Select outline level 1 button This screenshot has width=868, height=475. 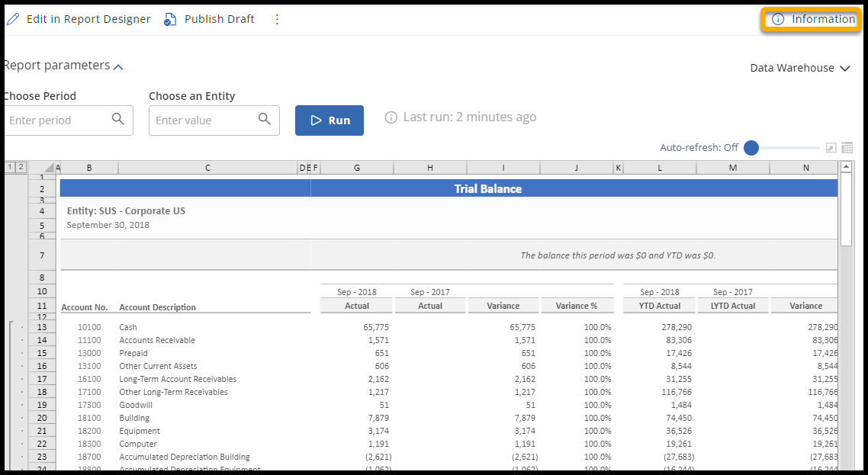[x=10, y=168]
